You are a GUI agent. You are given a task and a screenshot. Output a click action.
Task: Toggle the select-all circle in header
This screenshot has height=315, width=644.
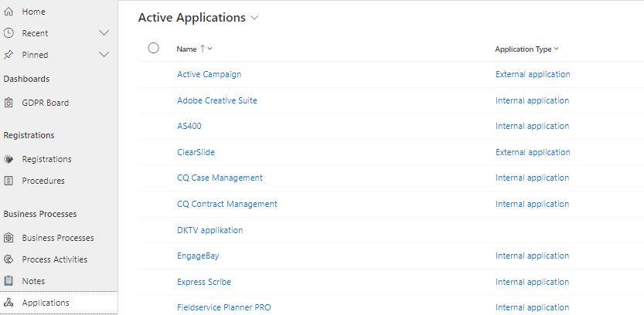click(x=153, y=48)
